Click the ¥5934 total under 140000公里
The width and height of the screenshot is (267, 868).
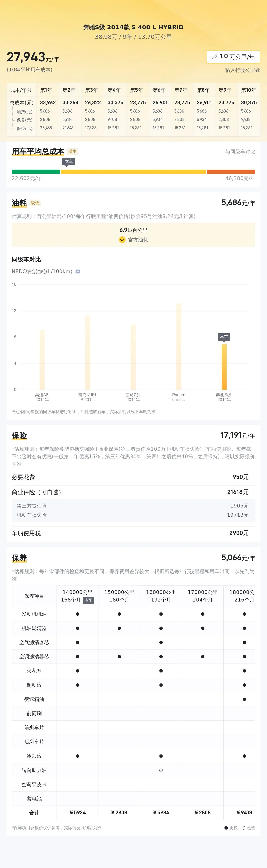tap(77, 813)
